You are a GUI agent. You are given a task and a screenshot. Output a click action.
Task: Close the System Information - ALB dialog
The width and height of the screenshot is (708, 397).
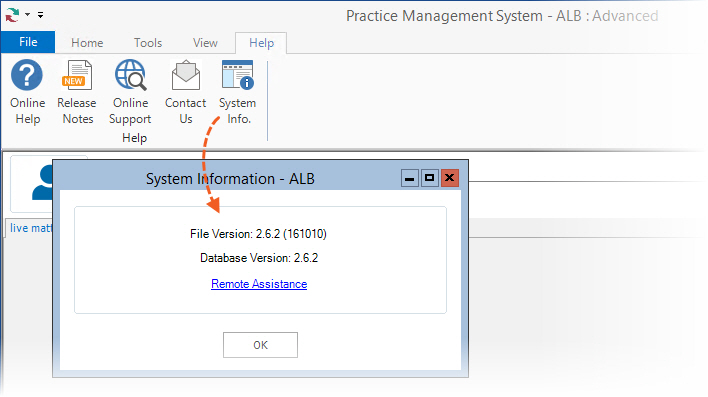[450, 178]
